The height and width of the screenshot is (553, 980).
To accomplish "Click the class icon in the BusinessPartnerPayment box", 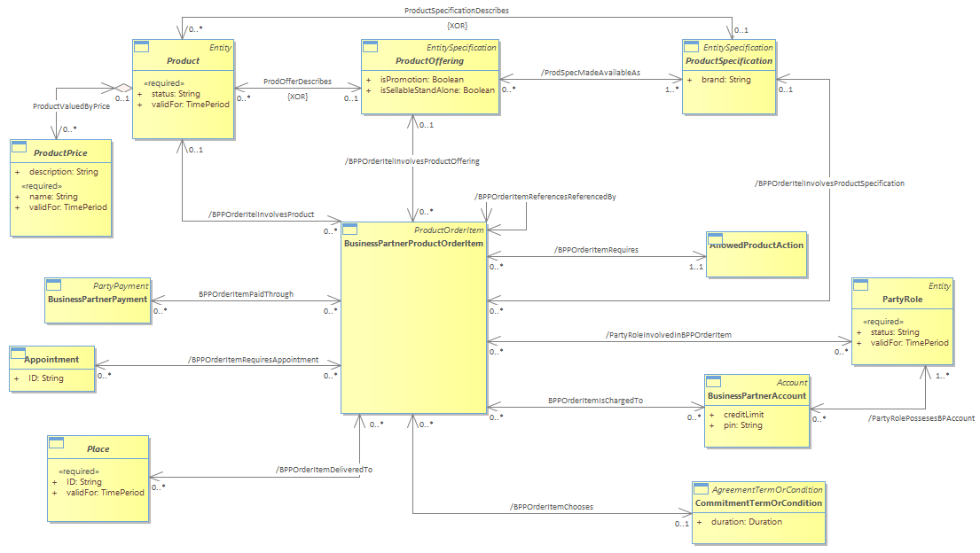I will click(x=54, y=285).
